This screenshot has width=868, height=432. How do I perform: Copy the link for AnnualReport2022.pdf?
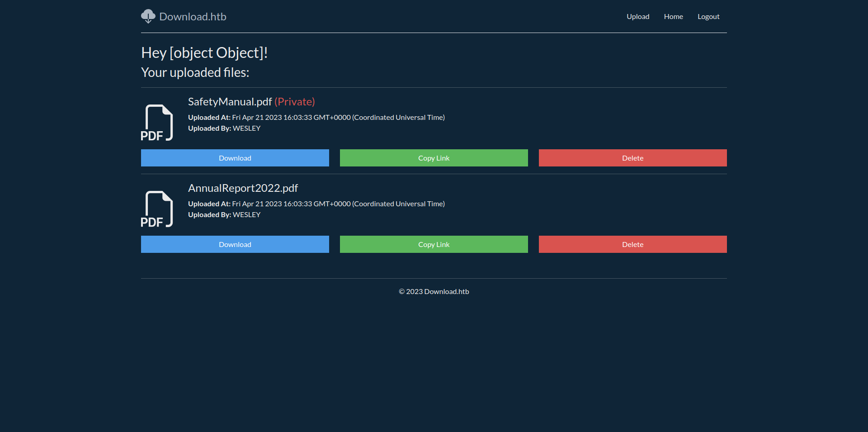tap(434, 244)
